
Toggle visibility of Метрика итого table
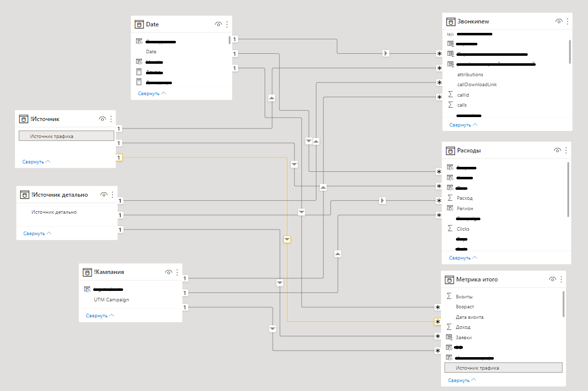(553, 279)
